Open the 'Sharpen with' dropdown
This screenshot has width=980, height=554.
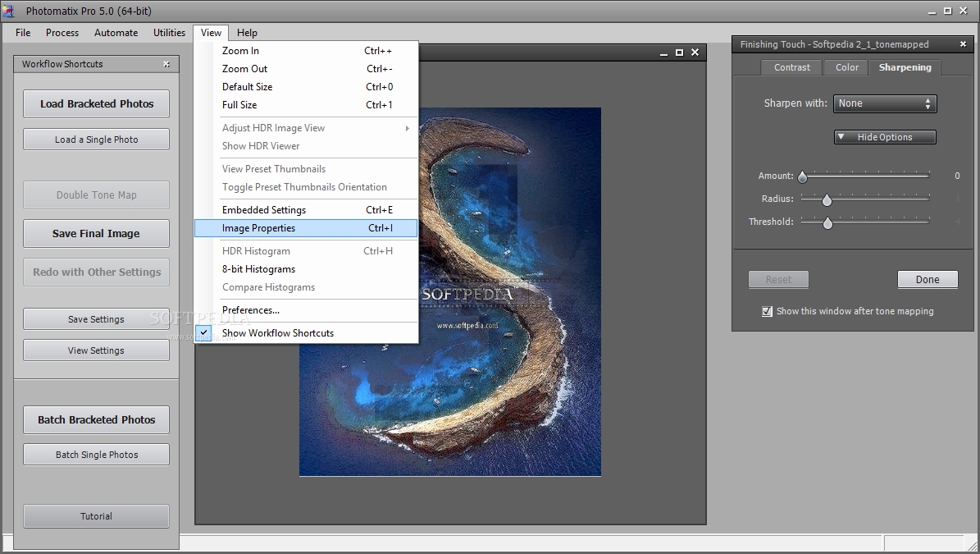[885, 103]
